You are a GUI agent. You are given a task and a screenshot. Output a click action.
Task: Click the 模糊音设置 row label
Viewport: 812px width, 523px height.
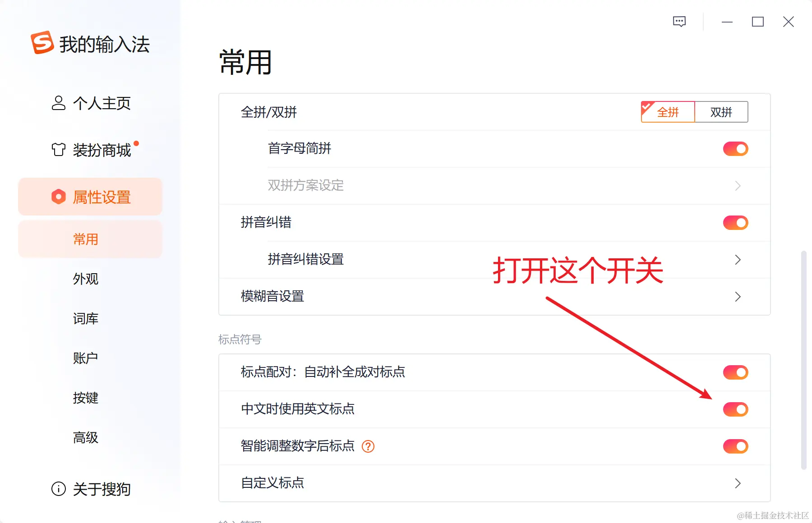(272, 297)
